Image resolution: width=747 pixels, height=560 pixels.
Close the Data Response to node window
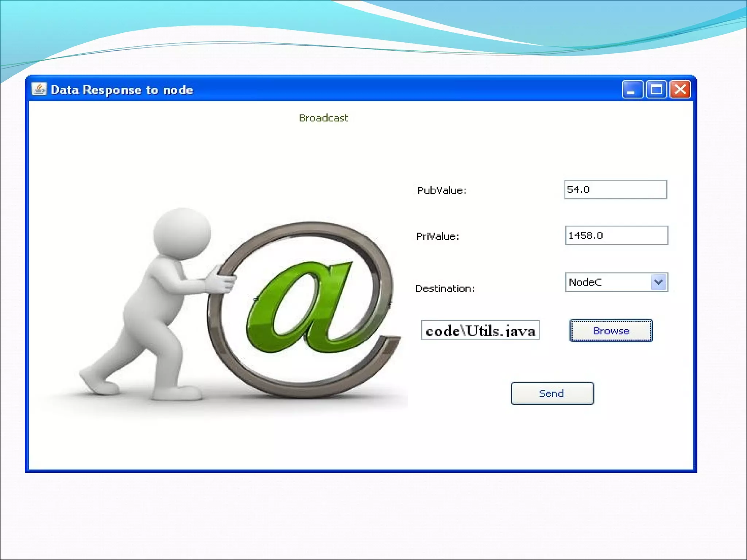680,89
